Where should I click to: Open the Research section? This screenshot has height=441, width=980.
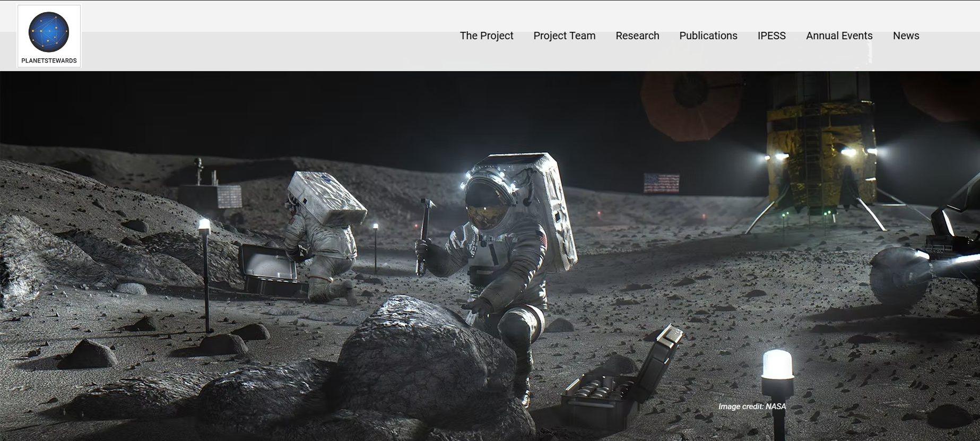tap(637, 36)
